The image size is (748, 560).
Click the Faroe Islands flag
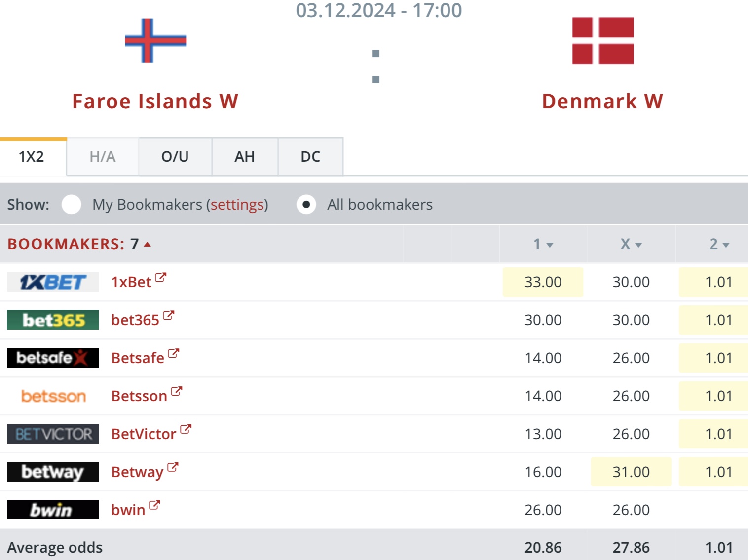tap(155, 41)
